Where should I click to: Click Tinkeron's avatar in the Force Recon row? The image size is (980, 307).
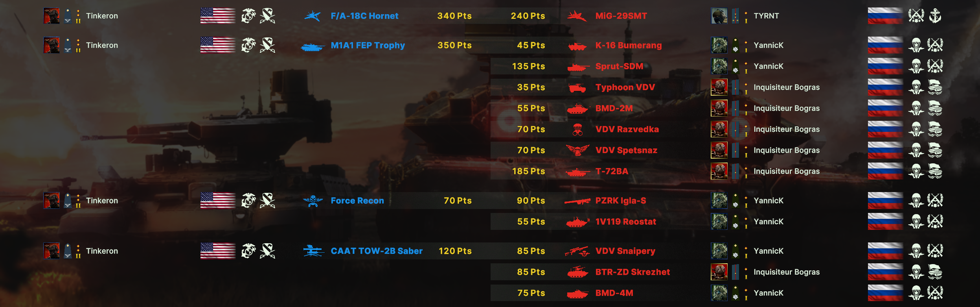(51, 201)
